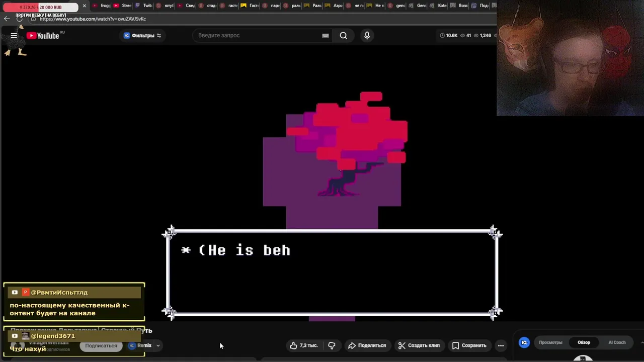Open the vidIQ Фильтры filters button
644x362 pixels.
click(x=142, y=35)
